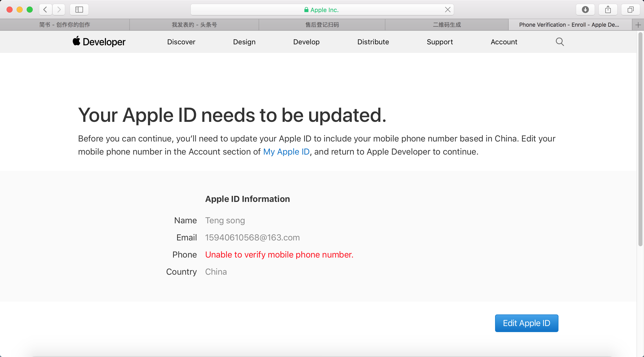644x357 pixels.
Task: Go forward to the next page
Action: (59, 10)
